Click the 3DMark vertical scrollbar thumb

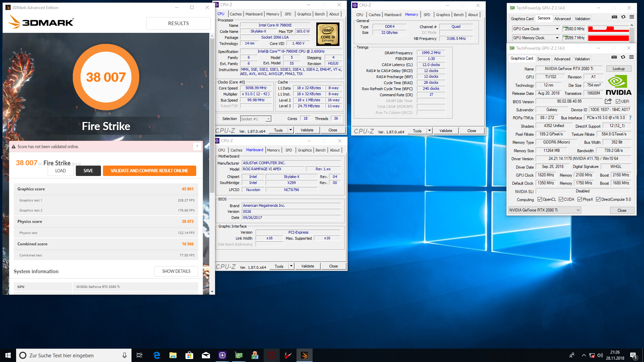(x=212, y=116)
